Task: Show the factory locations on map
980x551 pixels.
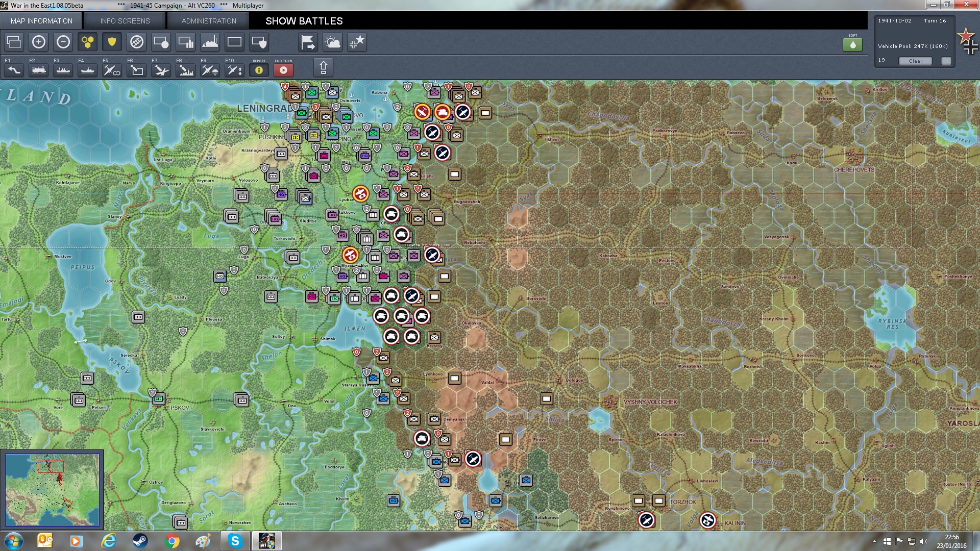Action: point(210,42)
